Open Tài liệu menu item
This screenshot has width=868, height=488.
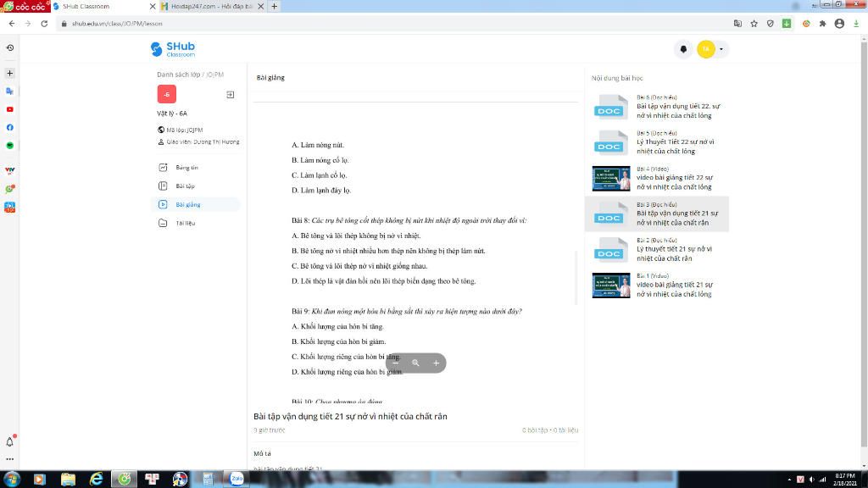pyautogui.click(x=196, y=223)
